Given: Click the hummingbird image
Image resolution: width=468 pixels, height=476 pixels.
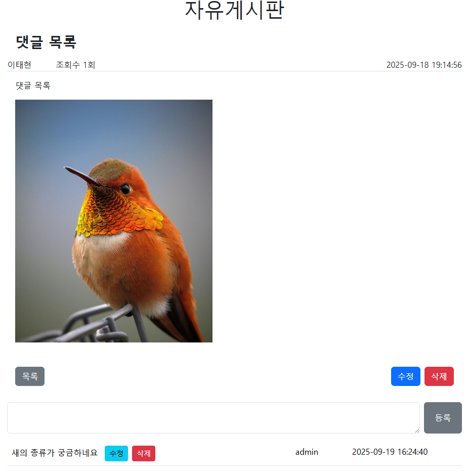Looking at the screenshot, I should 114,221.
